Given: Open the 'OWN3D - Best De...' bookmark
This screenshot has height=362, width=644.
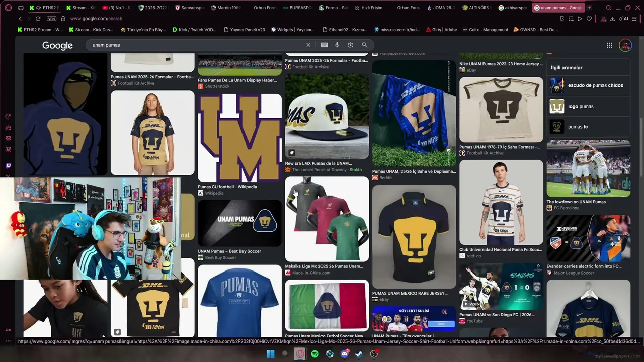Looking at the screenshot, I should 535,30.
